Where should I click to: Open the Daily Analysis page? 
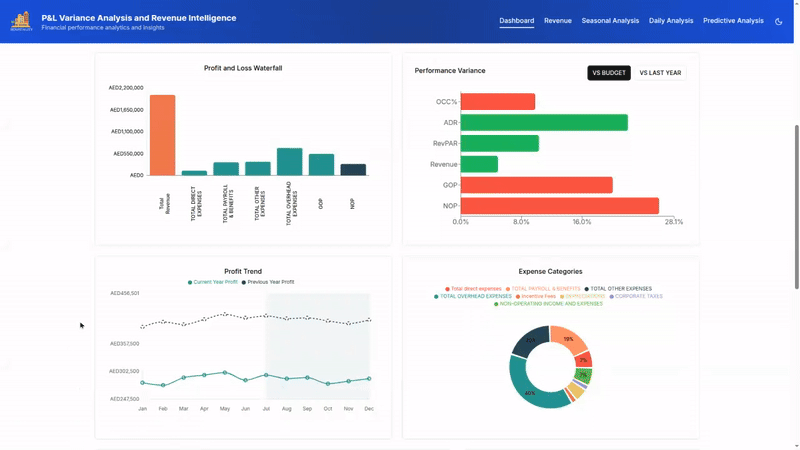671,21
